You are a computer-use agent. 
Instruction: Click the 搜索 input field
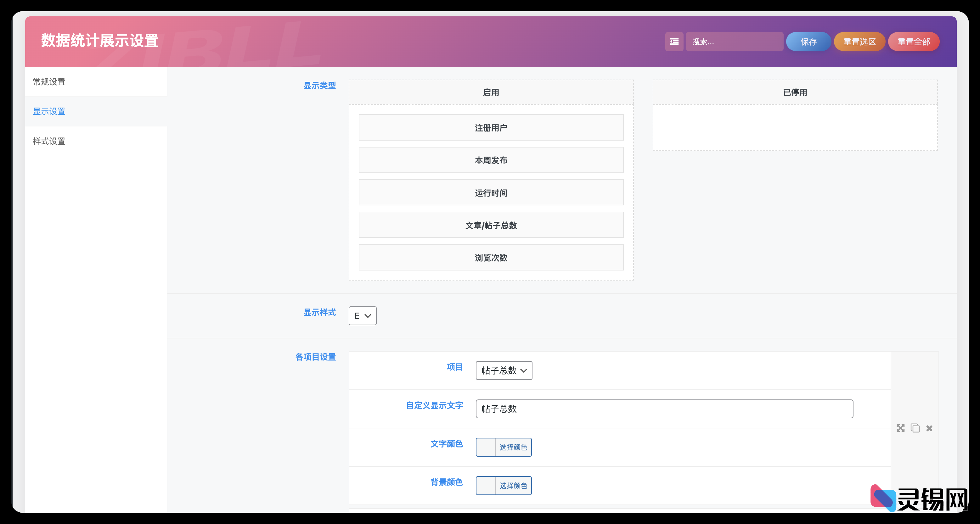click(x=734, y=42)
